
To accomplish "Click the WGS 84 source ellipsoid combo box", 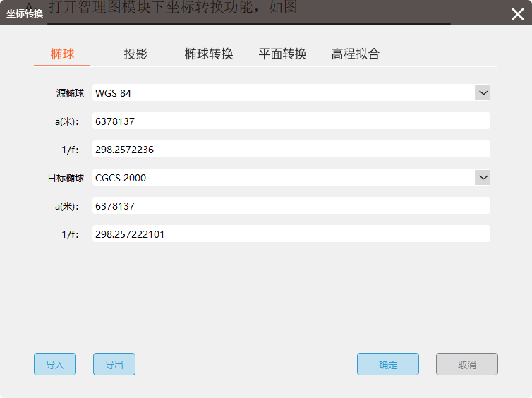I will (x=282, y=93).
